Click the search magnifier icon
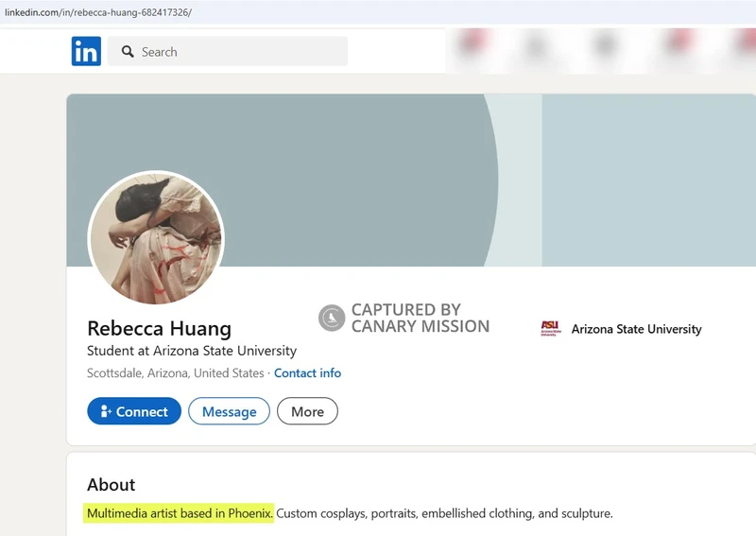Image resolution: width=756 pixels, height=536 pixels. (x=128, y=52)
